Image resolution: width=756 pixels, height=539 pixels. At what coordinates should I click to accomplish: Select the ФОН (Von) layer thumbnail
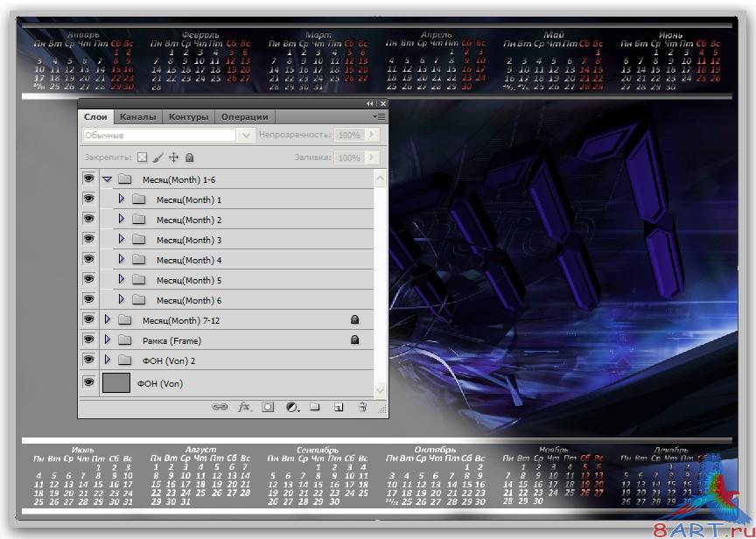click(x=115, y=382)
